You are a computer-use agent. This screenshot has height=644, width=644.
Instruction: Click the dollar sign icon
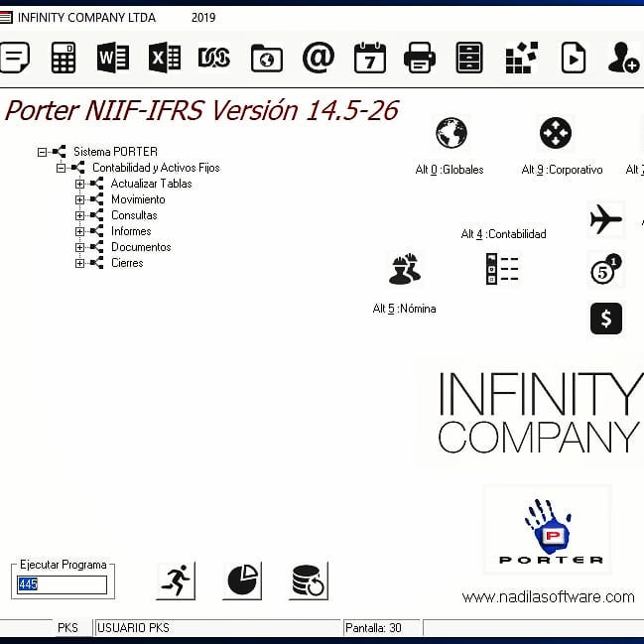(x=606, y=319)
